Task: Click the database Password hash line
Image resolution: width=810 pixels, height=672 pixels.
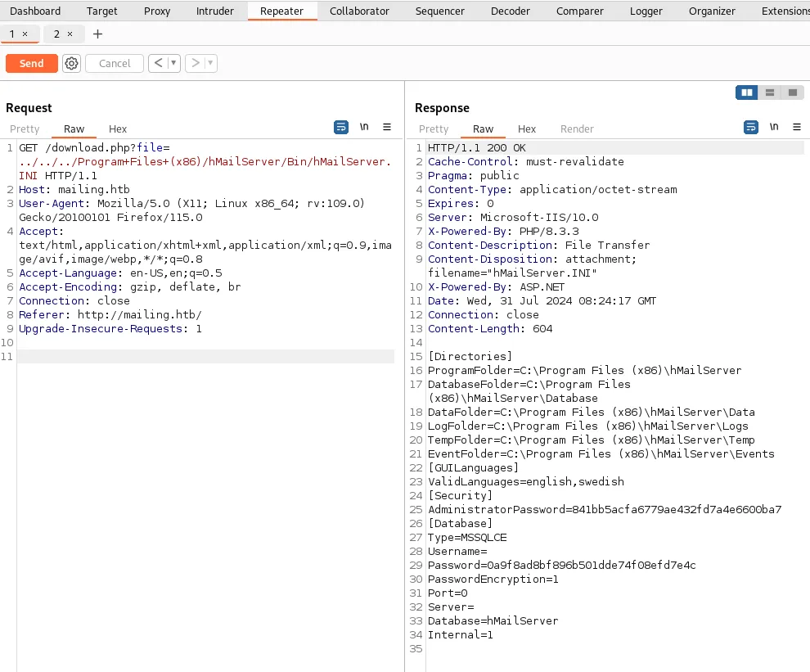Action: coord(561,566)
